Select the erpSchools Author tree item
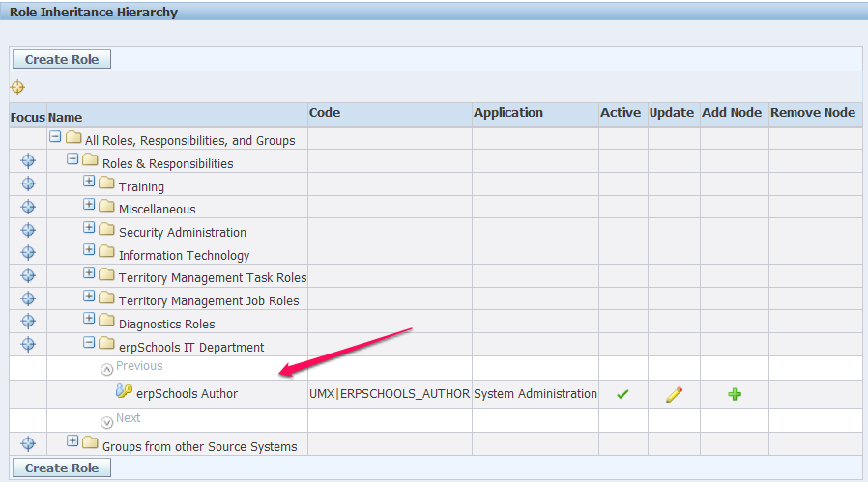The height and width of the screenshot is (482, 868). pos(188,393)
